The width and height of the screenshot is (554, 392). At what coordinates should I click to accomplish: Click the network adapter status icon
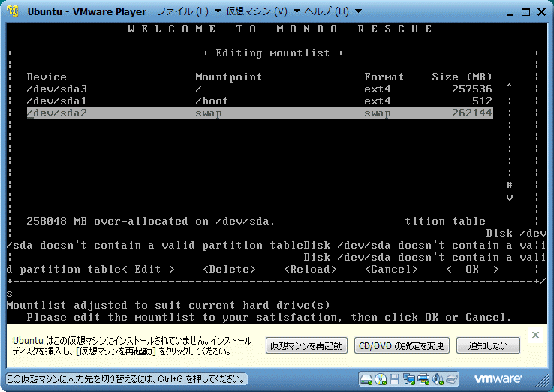coord(409,378)
